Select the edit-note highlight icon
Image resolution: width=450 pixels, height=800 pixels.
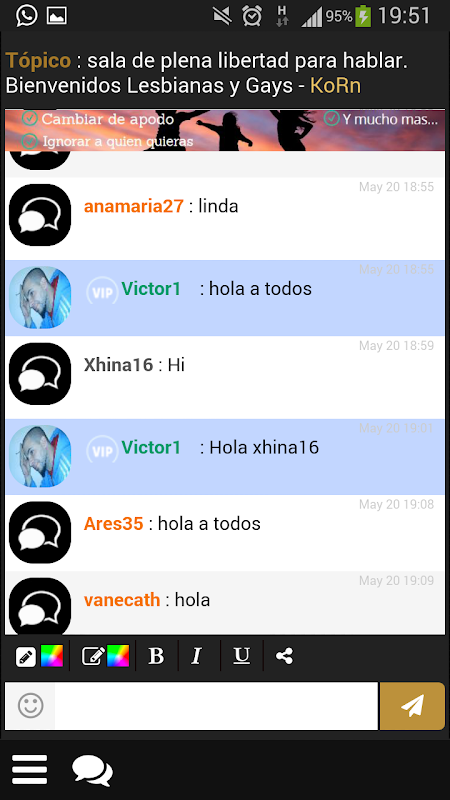click(93, 656)
